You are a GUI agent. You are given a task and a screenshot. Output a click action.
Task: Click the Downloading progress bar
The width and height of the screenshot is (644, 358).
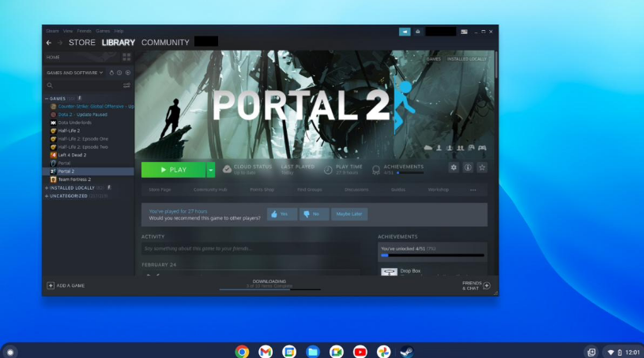[269, 289]
